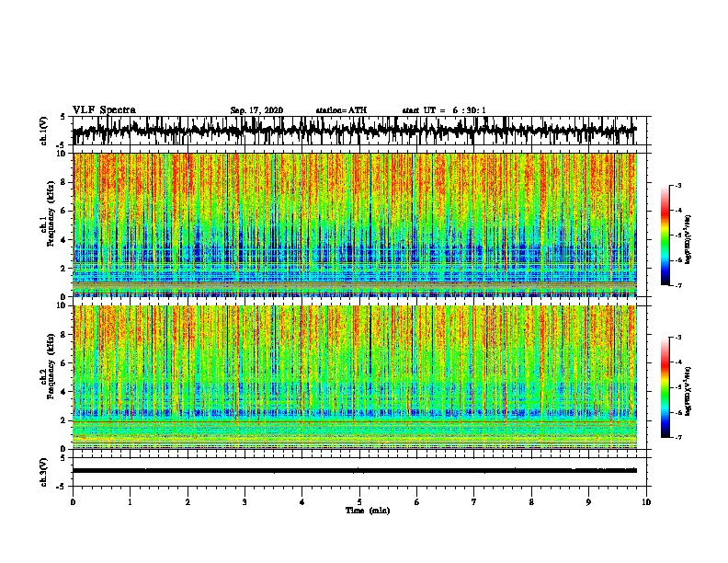728x563 pixels.
Task: Click the time axis tick label "0"
Action: [73, 502]
